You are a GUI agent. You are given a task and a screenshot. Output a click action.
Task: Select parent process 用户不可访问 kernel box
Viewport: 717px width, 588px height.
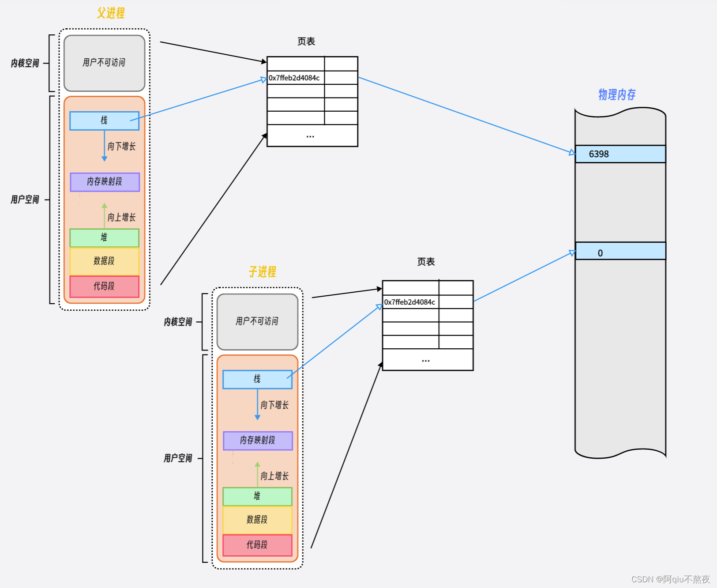click(x=104, y=63)
